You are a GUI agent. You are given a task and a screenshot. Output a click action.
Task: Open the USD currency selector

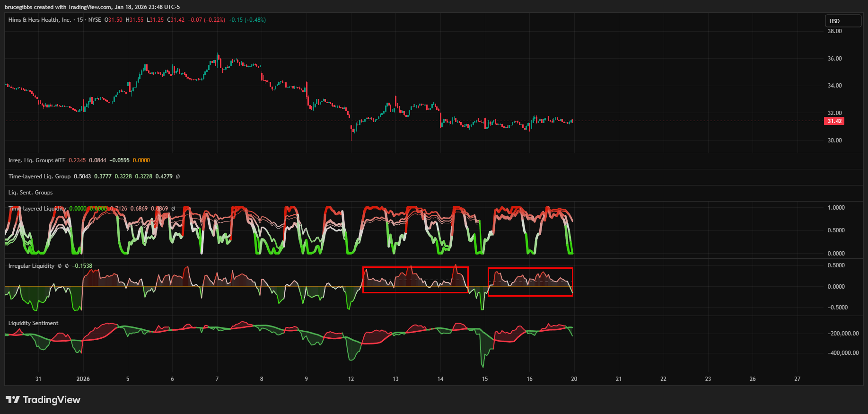coord(843,21)
